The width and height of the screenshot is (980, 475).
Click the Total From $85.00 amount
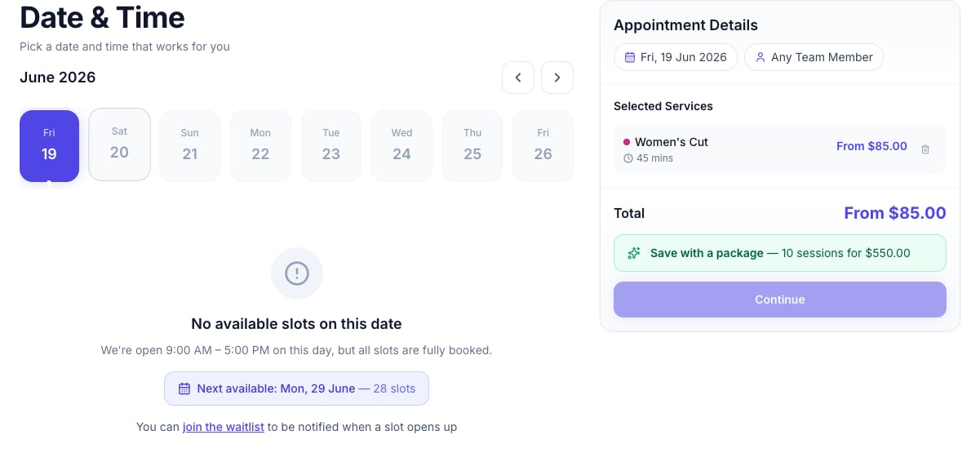pyautogui.click(x=895, y=213)
